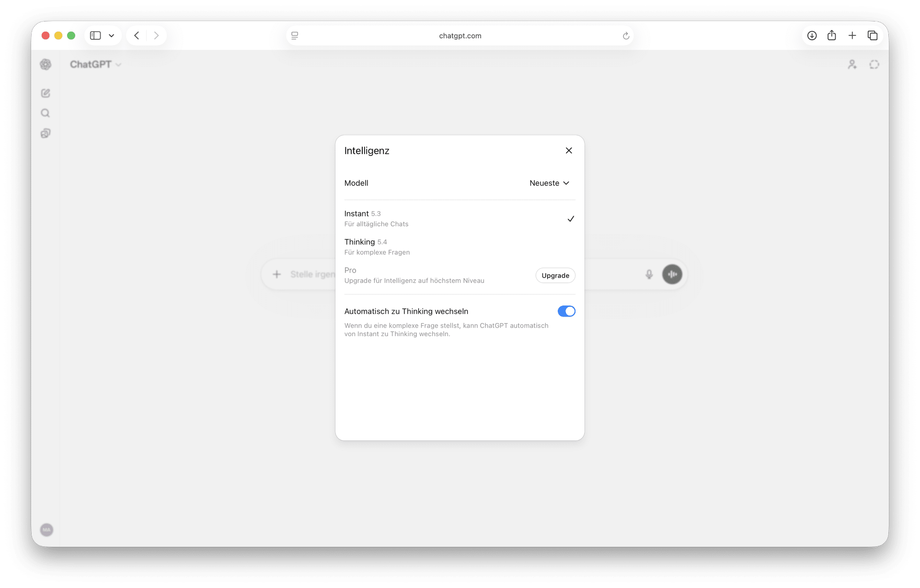Open Safari downloads icon
This screenshot has height=588, width=920.
point(812,35)
